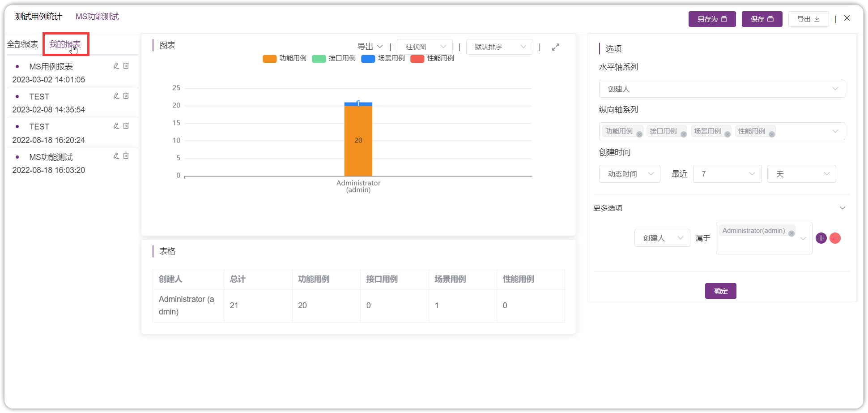
Task: Toggle 功能用例 legend series
Action: tap(285, 59)
